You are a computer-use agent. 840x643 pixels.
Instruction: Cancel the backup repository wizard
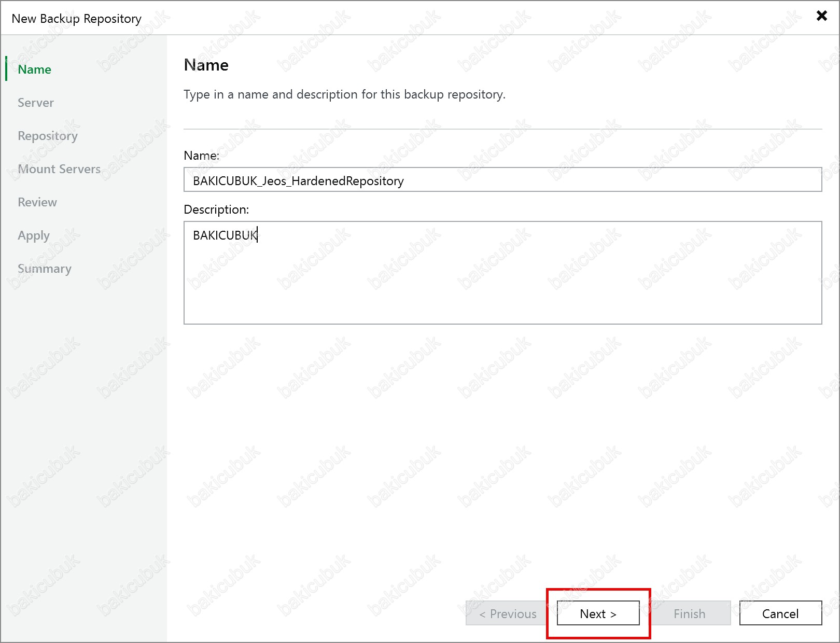pos(780,613)
